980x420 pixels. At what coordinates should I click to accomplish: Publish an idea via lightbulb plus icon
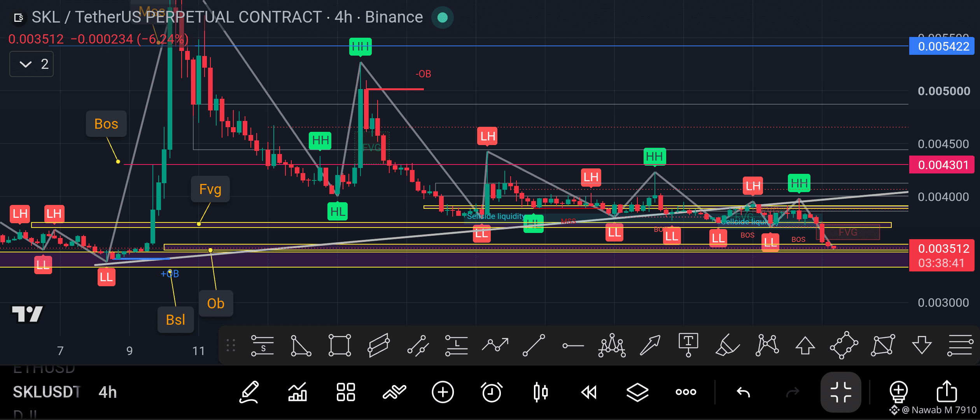898,392
